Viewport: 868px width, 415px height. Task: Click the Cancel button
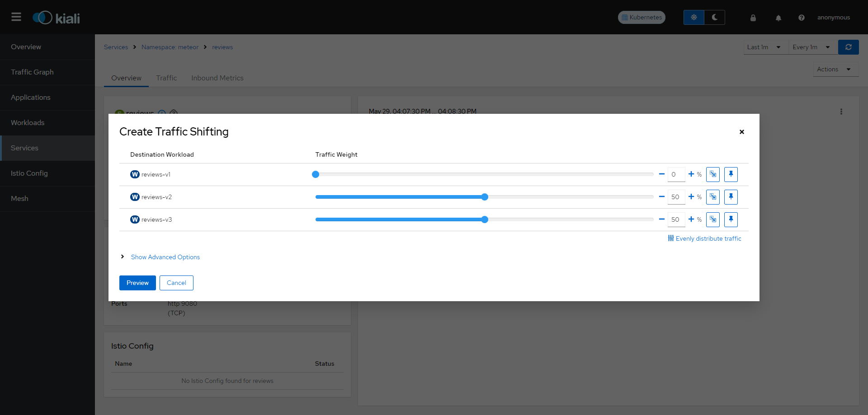tap(176, 283)
